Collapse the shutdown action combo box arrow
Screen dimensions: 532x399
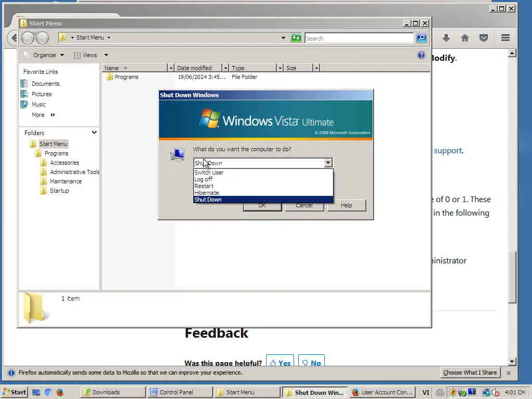(328, 163)
